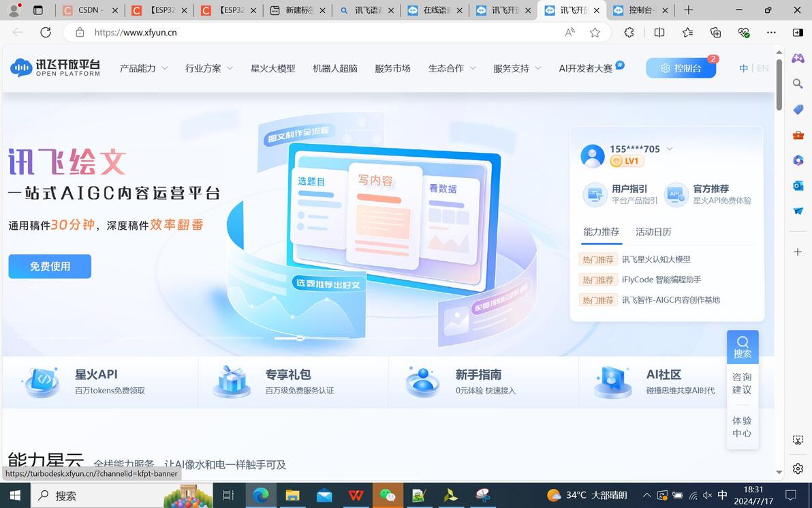Viewport: 812px width, 508px height.
Task: Expand the 155****705 account chevron
Action: coord(670,149)
